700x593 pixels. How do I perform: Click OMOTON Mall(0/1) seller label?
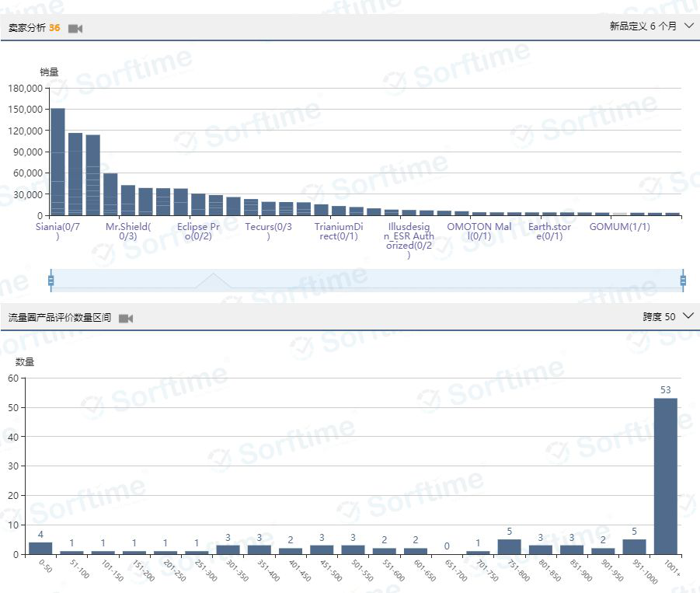(x=479, y=231)
